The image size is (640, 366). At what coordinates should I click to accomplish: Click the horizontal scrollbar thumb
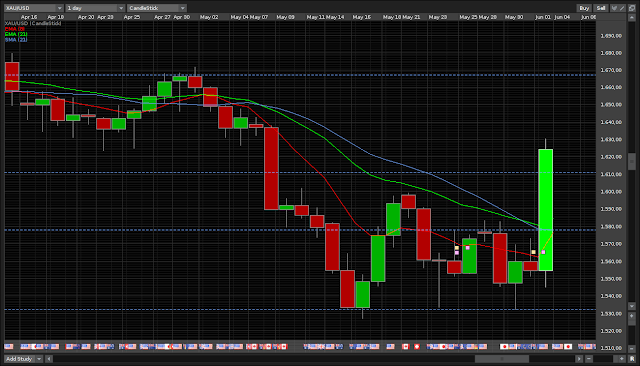tap(502, 359)
